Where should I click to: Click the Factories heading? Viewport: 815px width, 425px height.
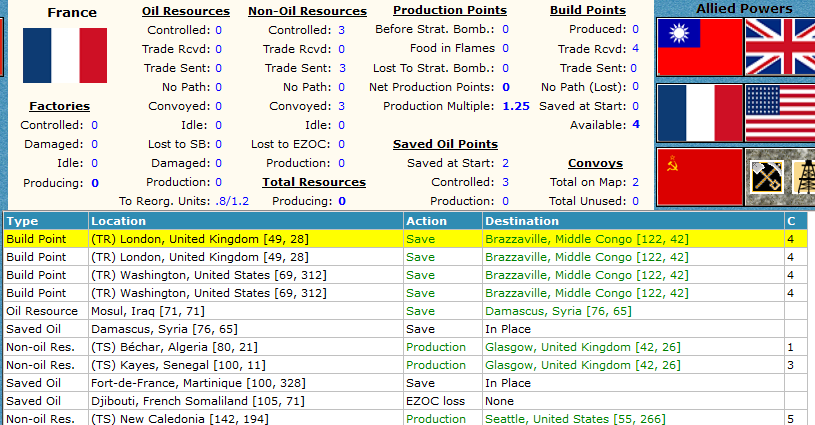(x=59, y=106)
